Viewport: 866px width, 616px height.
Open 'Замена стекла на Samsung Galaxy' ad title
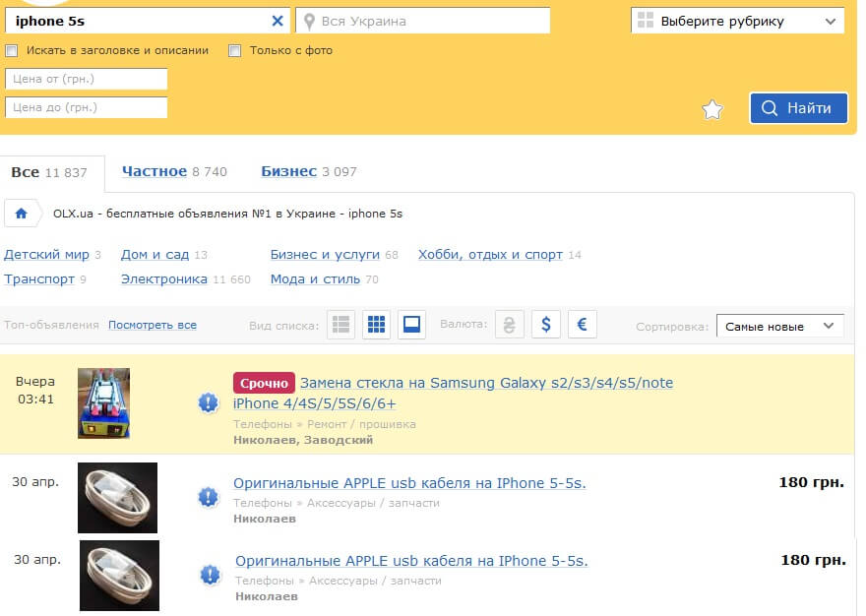point(453,394)
